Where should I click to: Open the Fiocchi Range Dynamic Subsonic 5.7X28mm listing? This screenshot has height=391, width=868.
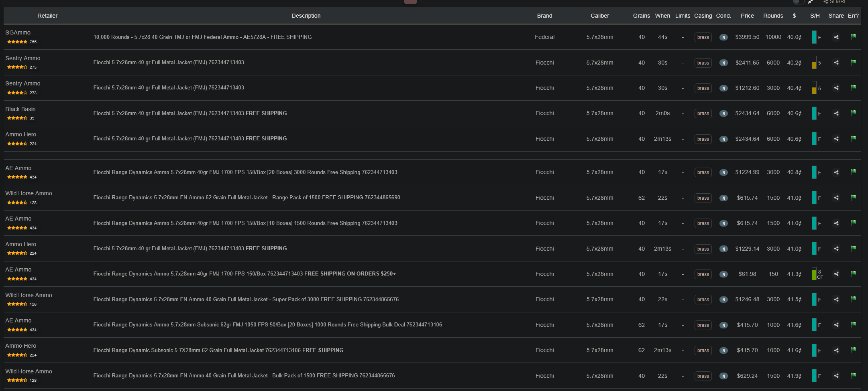click(218, 350)
